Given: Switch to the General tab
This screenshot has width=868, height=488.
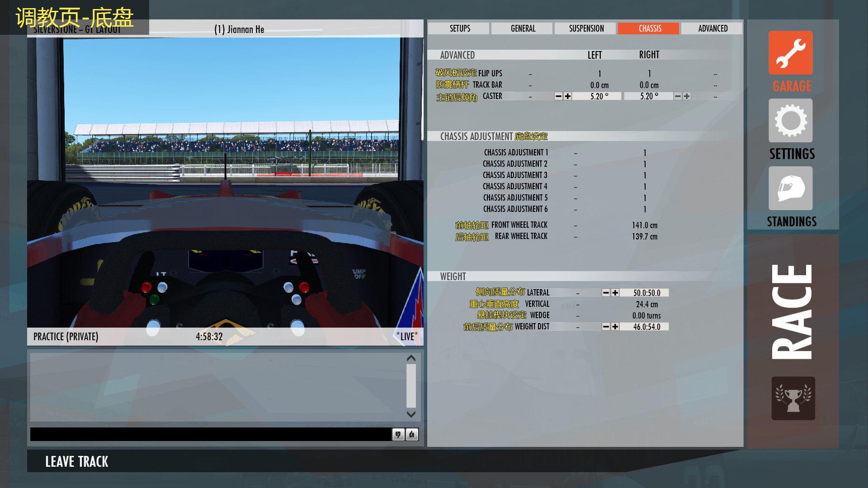Looking at the screenshot, I should click(522, 28).
